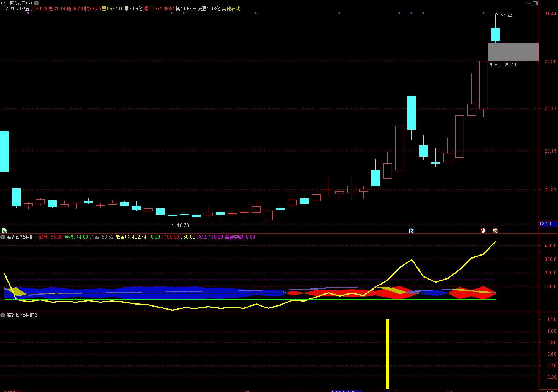Image resolution: width=558 pixels, height=392 pixels.
Task: Click the 低29.70 low price value
Action: [x=75, y=9]
